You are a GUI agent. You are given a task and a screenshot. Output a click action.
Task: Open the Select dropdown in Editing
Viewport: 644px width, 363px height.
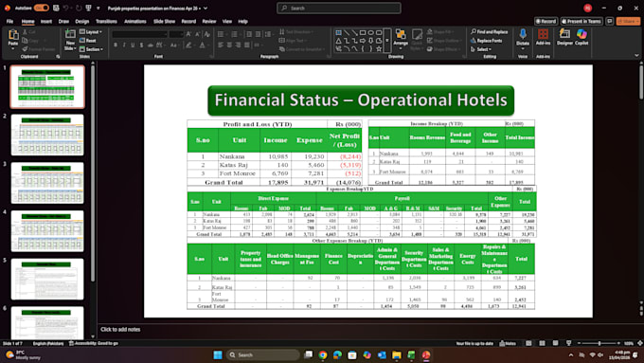click(x=481, y=49)
